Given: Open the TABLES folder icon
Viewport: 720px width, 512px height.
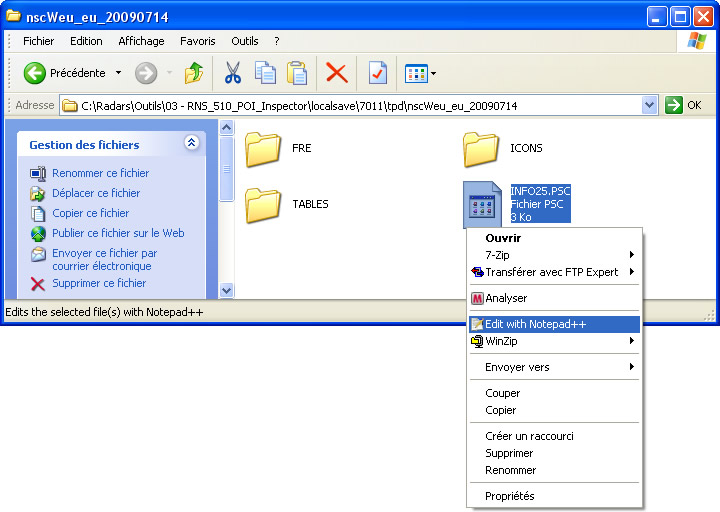Looking at the screenshot, I should 263,205.
